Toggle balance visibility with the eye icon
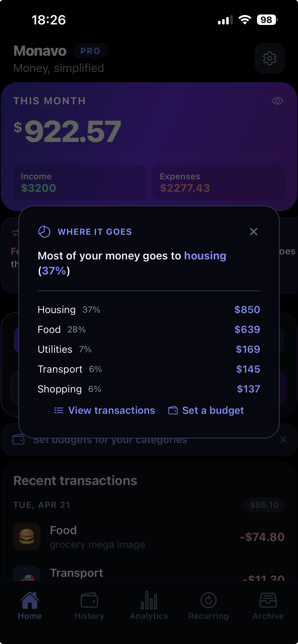The height and width of the screenshot is (644, 298). 277,101
